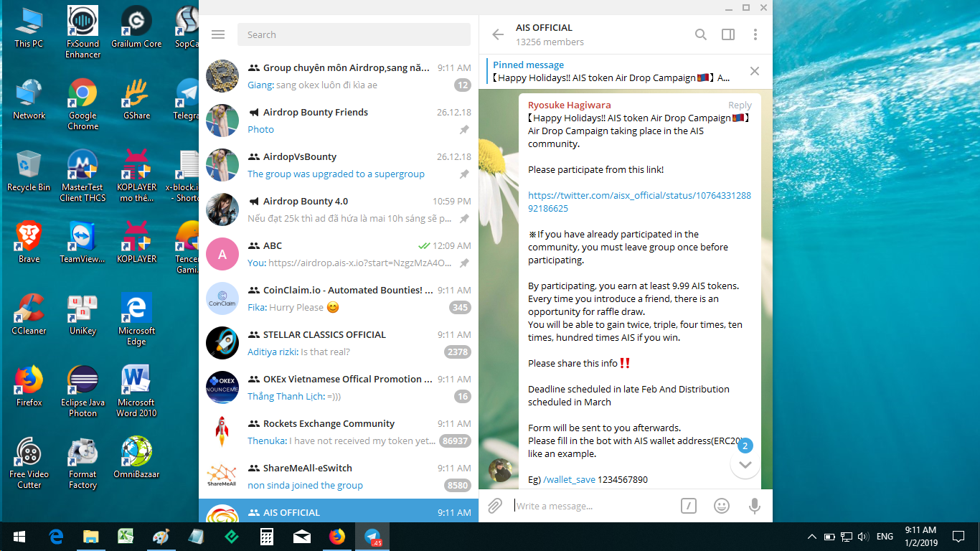
Task: Select the Microsoft Word 2010 desktop icon
Action: (x=136, y=391)
